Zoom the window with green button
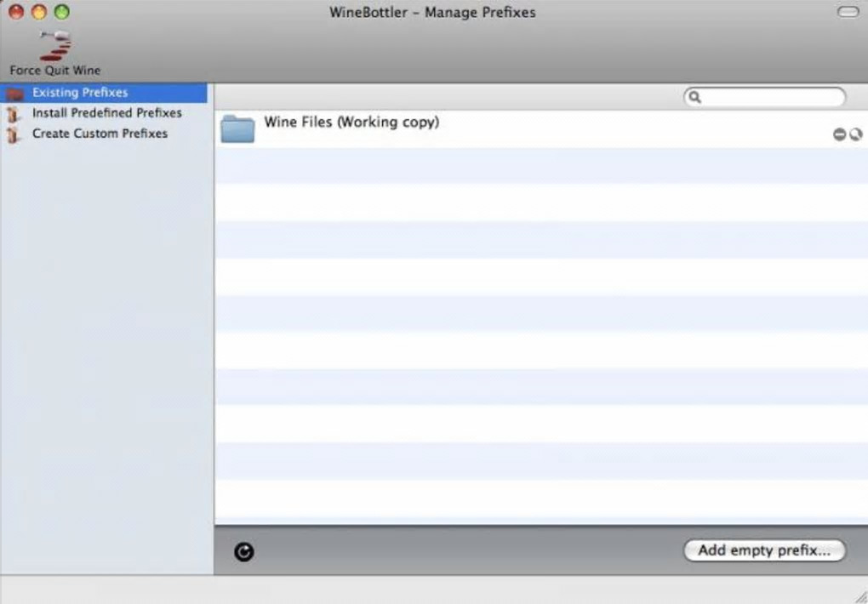 tap(62, 12)
